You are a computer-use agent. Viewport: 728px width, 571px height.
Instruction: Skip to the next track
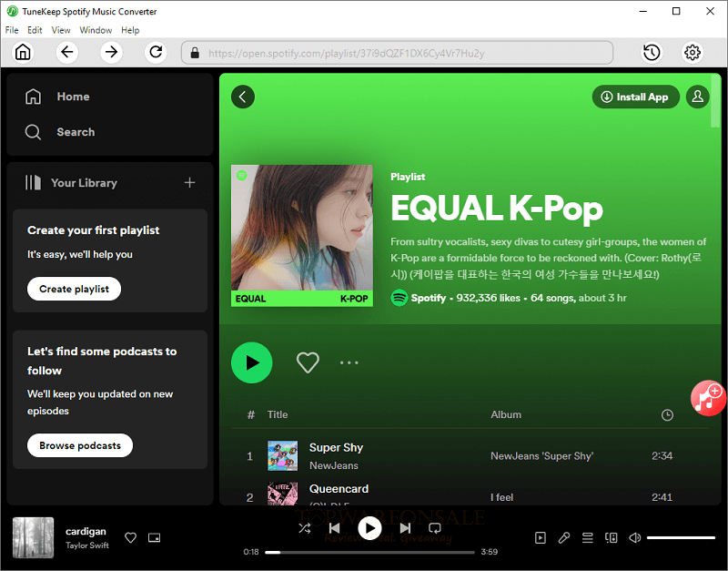pos(405,528)
